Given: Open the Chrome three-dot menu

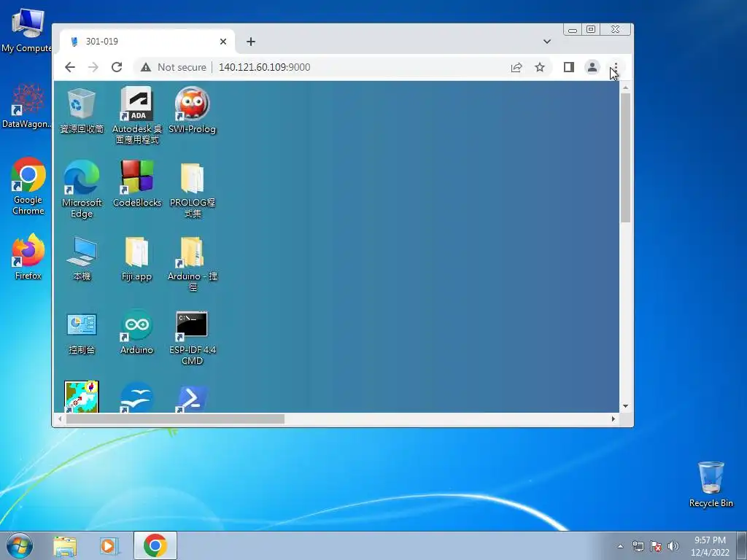Looking at the screenshot, I should [616, 67].
